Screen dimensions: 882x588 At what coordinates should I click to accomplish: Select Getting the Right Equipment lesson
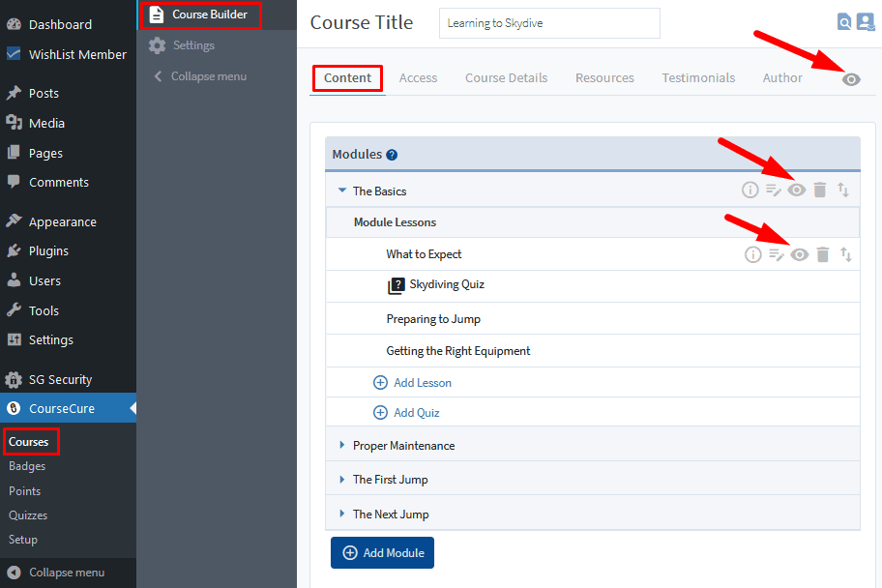tap(457, 351)
